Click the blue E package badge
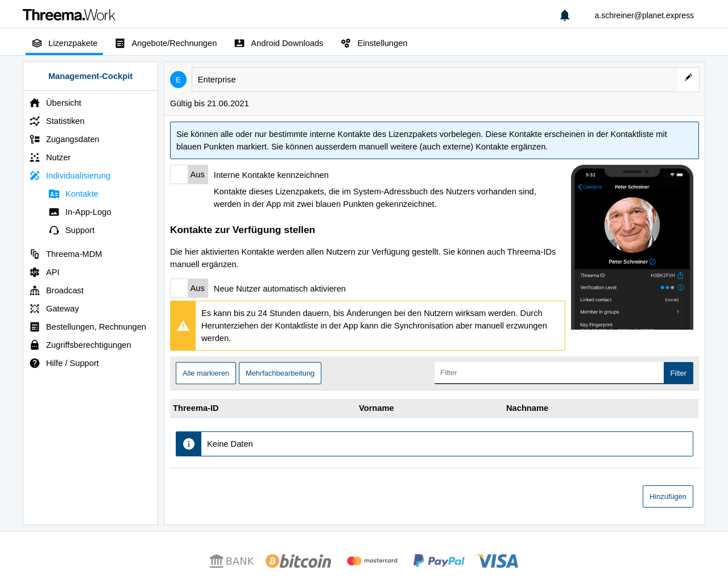 point(178,80)
